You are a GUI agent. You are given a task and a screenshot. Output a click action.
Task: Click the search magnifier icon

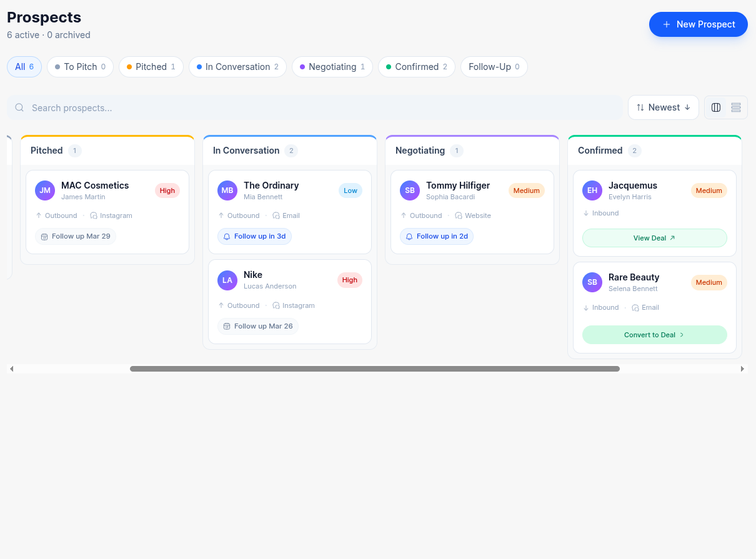point(19,107)
